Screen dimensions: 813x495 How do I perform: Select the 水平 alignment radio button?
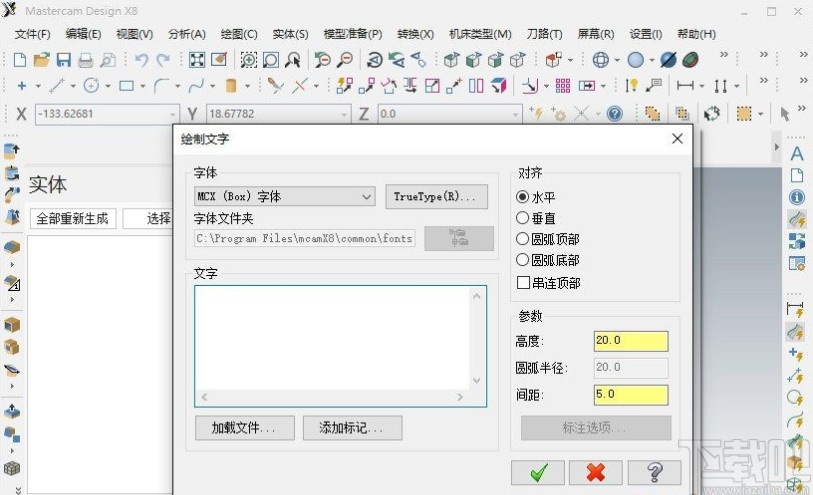click(x=523, y=197)
